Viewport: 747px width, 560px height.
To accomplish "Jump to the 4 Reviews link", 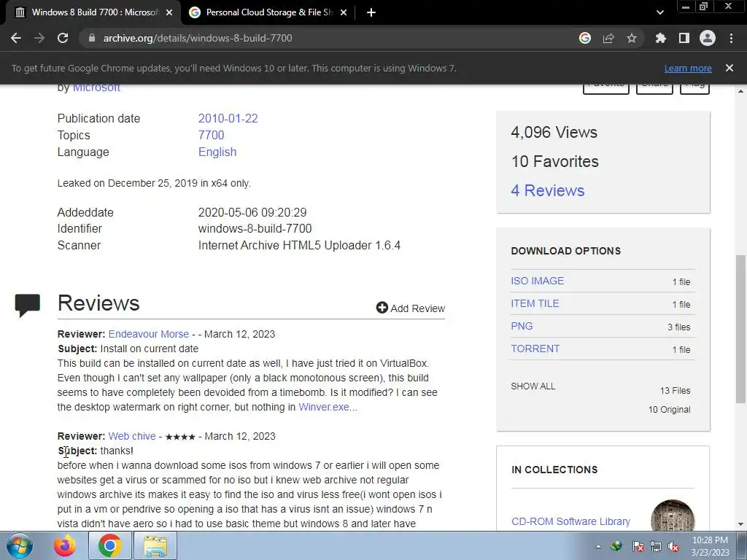I will [x=547, y=190].
